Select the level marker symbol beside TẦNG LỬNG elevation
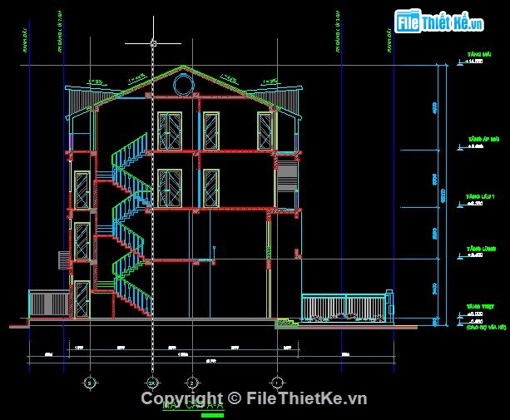This screenshot has width=510, height=420. point(460,257)
